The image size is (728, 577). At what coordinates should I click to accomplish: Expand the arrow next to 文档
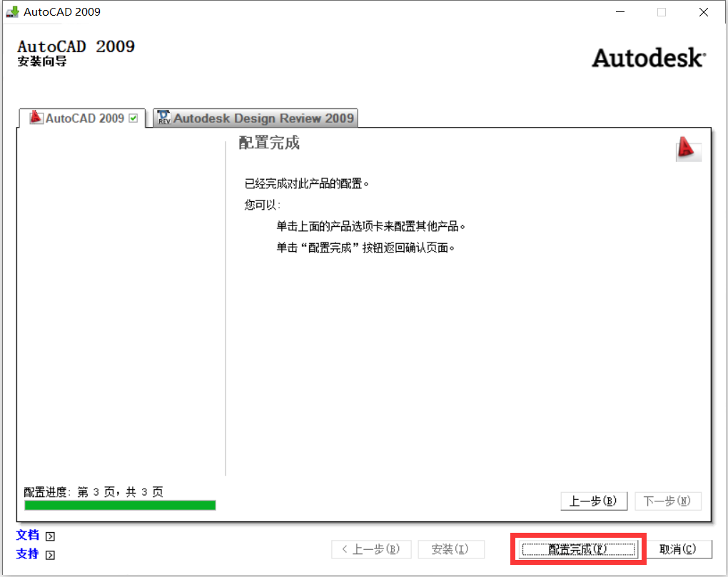tap(50, 536)
